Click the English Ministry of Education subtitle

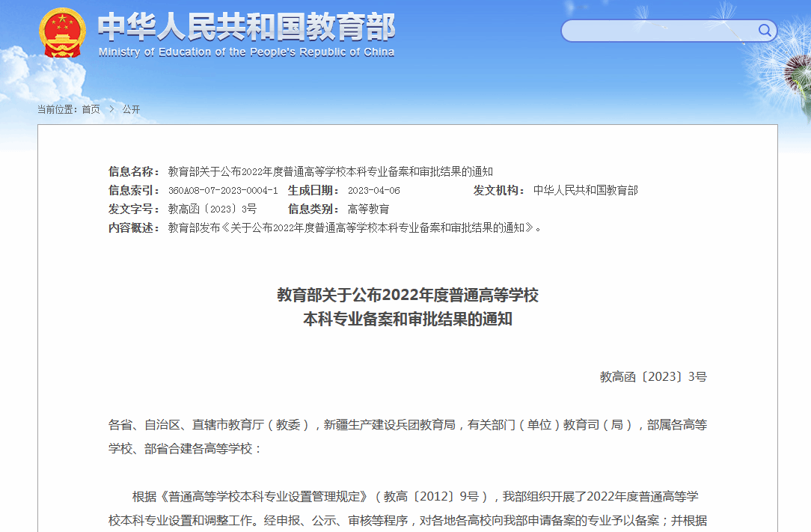(246, 52)
